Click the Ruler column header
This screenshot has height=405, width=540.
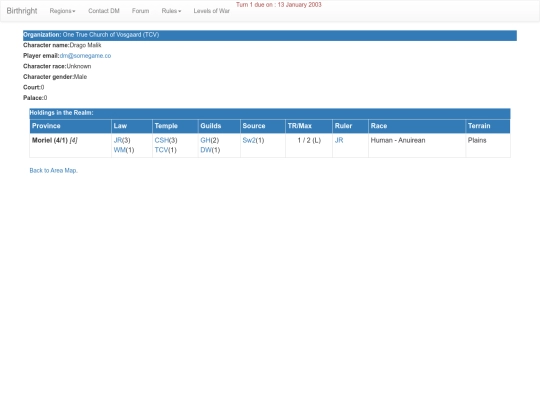(x=351, y=126)
